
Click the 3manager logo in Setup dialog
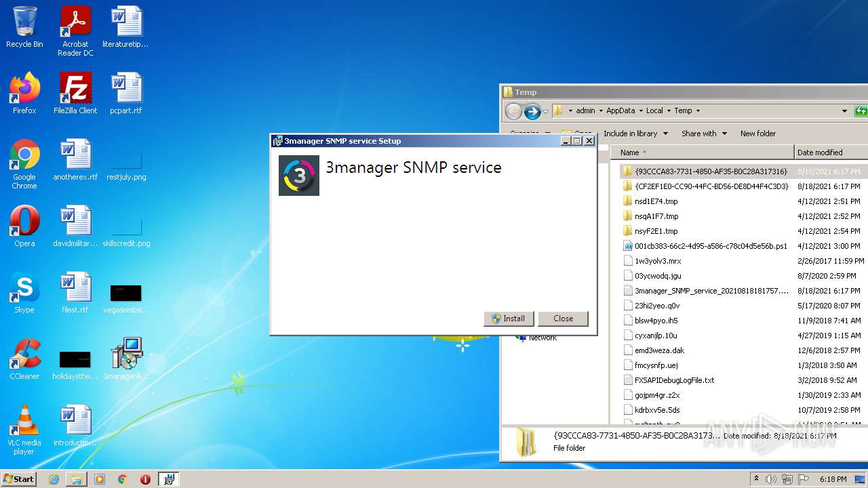(299, 176)
